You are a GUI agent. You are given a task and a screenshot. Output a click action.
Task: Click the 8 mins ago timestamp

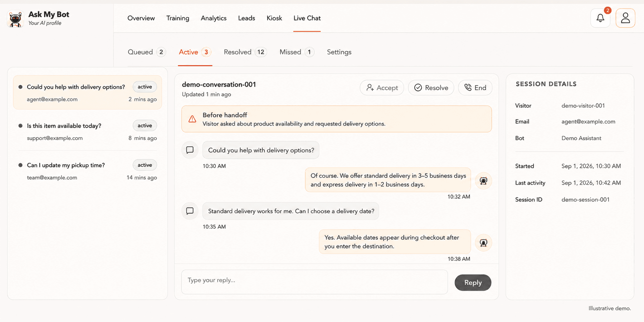point(143,138)
